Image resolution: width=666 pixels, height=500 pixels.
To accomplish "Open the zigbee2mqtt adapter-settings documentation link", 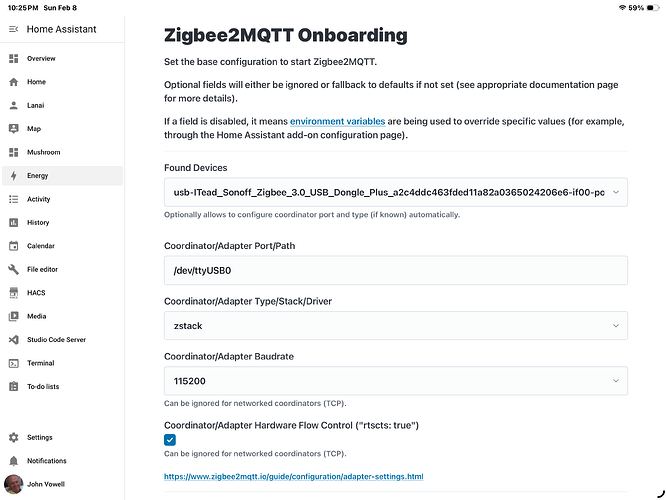I will 293,476.
